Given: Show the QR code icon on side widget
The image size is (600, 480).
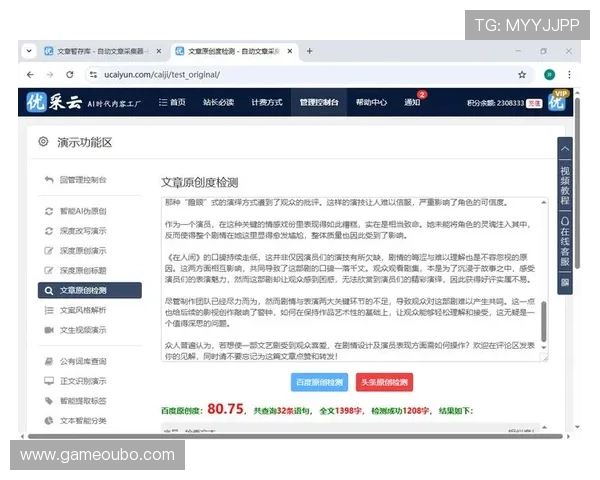Looking at the screenshot, I should 565,282.
